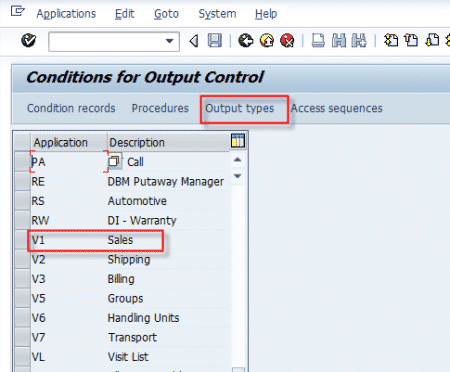Click the PA application cell
This screenshot has height=372, width=450.
69,162
